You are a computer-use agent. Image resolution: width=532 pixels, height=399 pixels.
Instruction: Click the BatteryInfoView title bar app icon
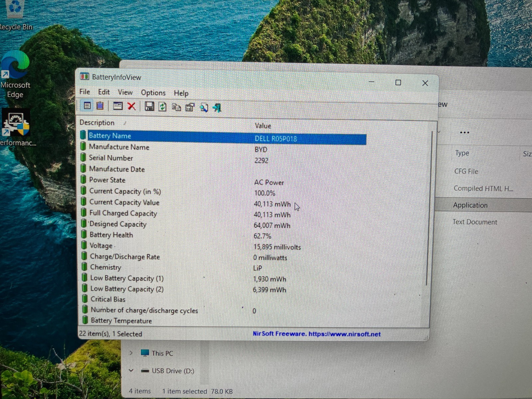84,77
